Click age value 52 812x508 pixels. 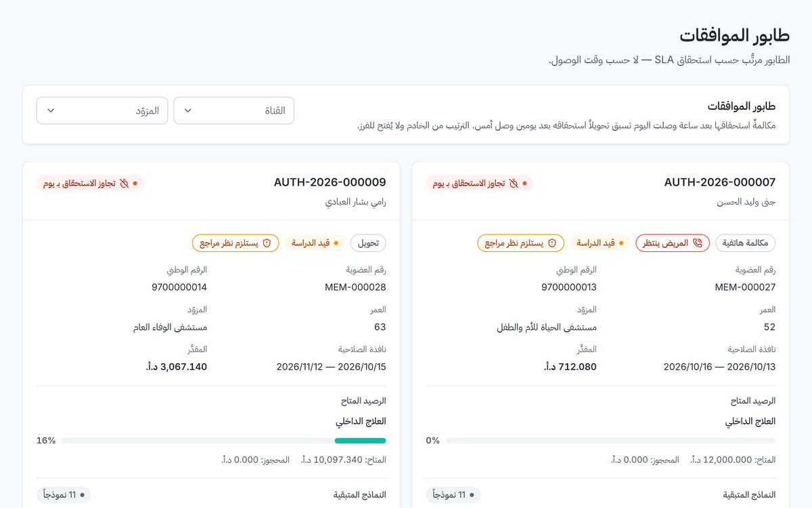coord(770,327)
